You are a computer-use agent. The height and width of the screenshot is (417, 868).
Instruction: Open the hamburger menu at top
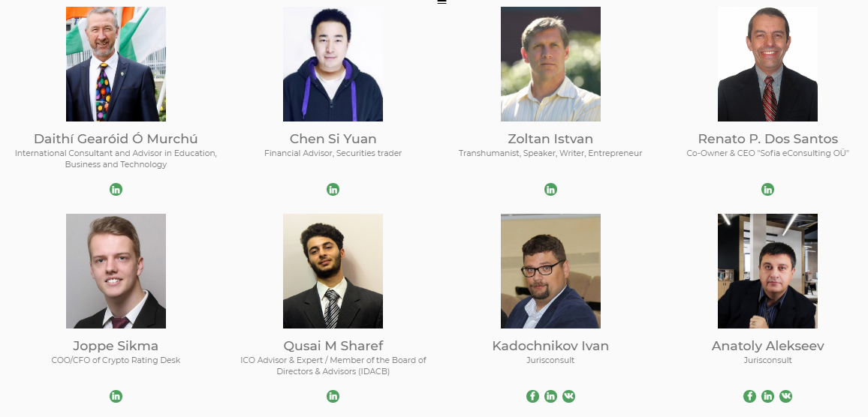[442, 2]
